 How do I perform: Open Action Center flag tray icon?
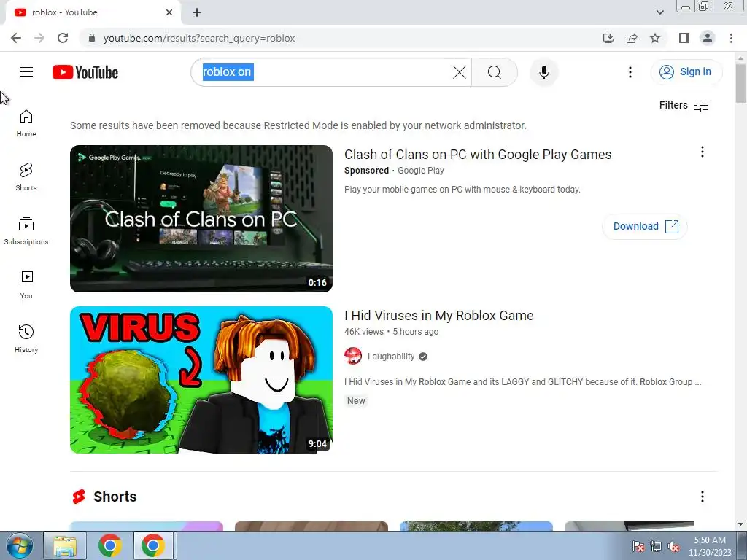(638, 546)
